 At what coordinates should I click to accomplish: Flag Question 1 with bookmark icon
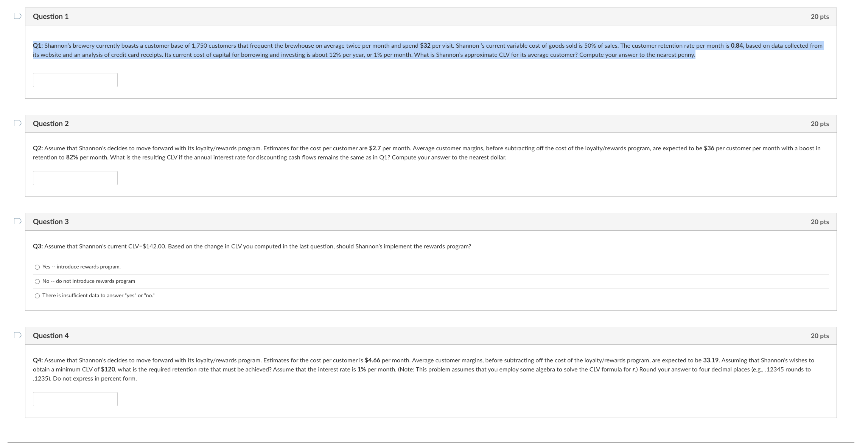tap(17, 16)
